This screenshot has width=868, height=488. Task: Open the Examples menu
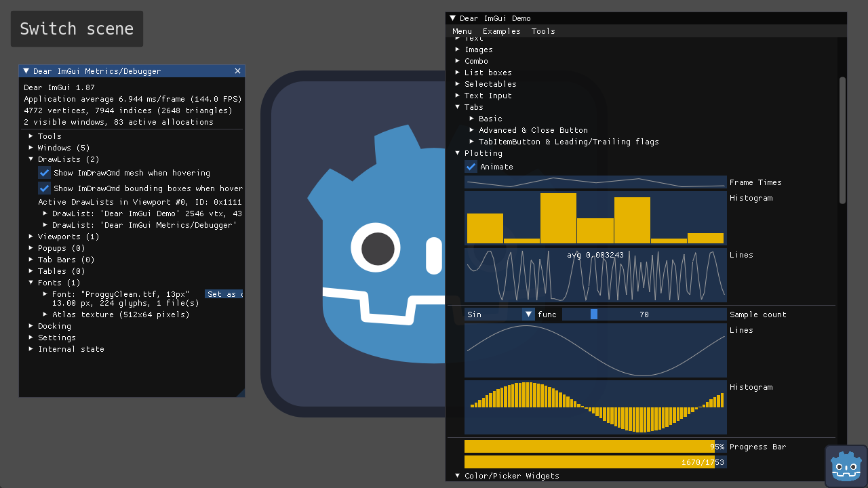[501, 31]
